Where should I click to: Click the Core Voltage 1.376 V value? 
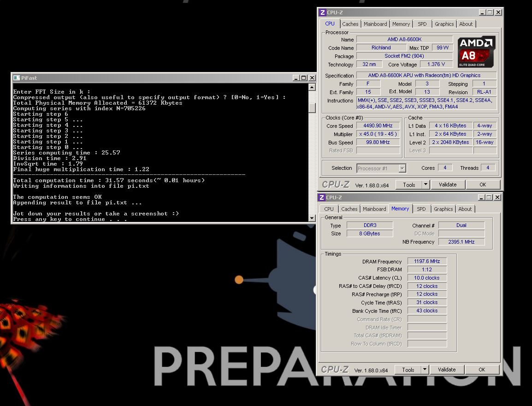(x=436, y=64)
